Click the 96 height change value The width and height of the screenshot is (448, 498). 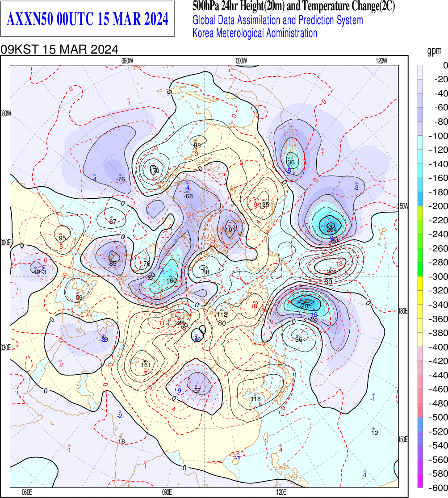point(299,339)
